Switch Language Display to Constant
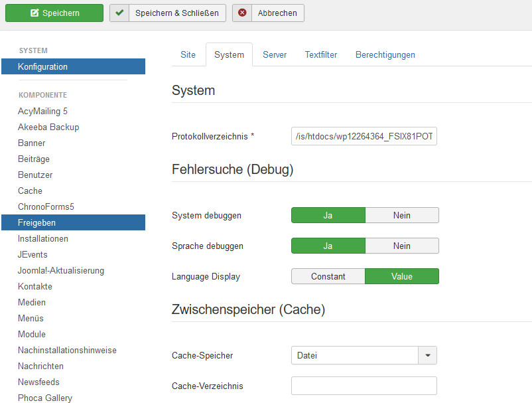 click(328, 276)
